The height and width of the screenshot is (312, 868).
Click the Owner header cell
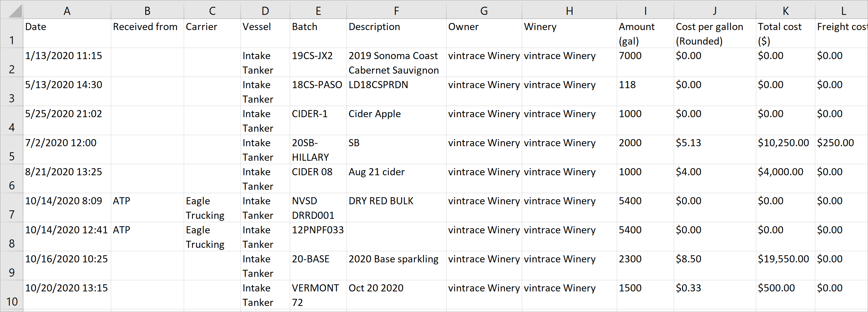484,33
